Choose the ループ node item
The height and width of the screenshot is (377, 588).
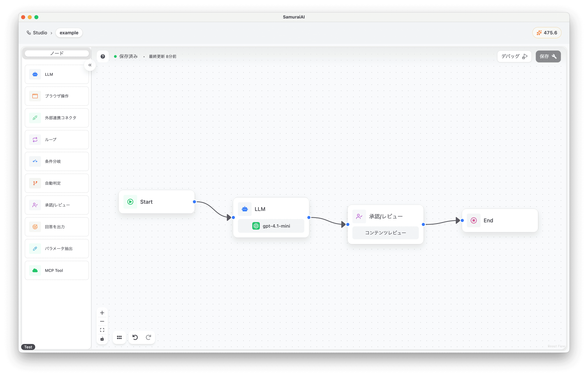57,139
